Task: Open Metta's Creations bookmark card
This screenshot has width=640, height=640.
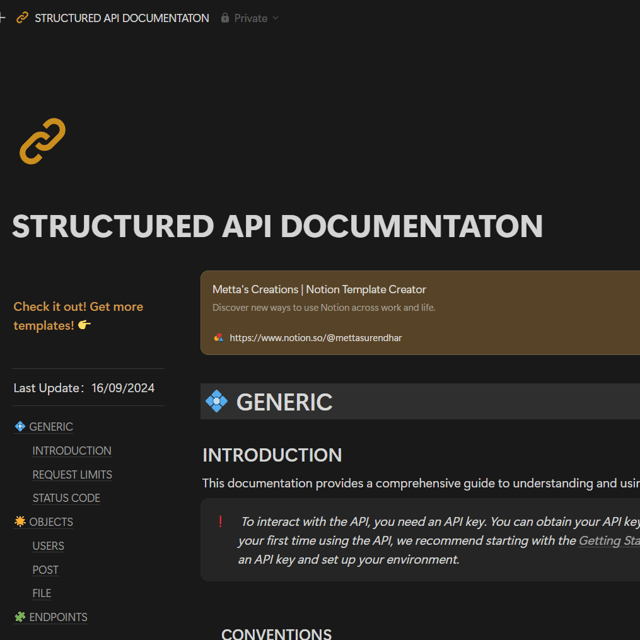Action: [x=420, y=312]
